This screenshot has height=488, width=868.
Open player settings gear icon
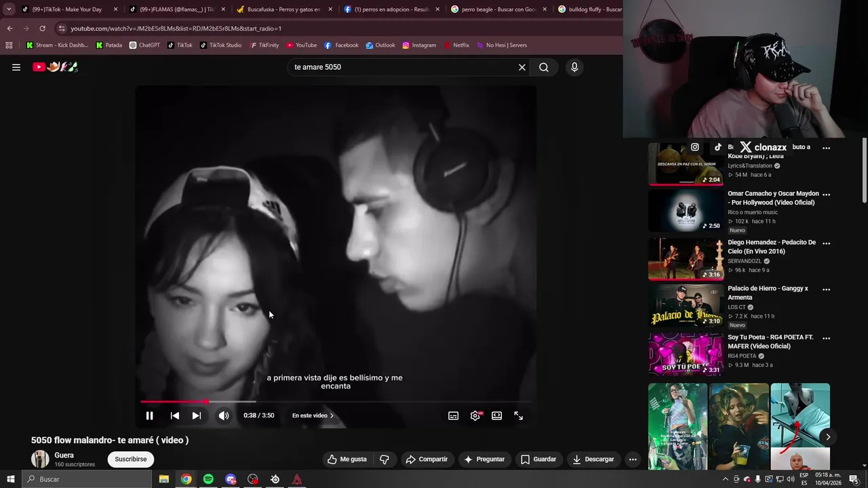point(475,415)
